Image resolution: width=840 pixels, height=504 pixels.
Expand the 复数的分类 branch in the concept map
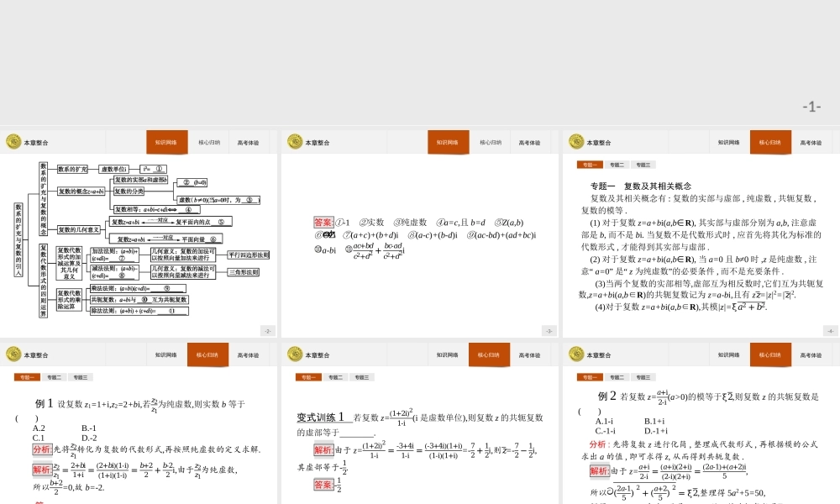pyautogui.click(x=129, y=191)
